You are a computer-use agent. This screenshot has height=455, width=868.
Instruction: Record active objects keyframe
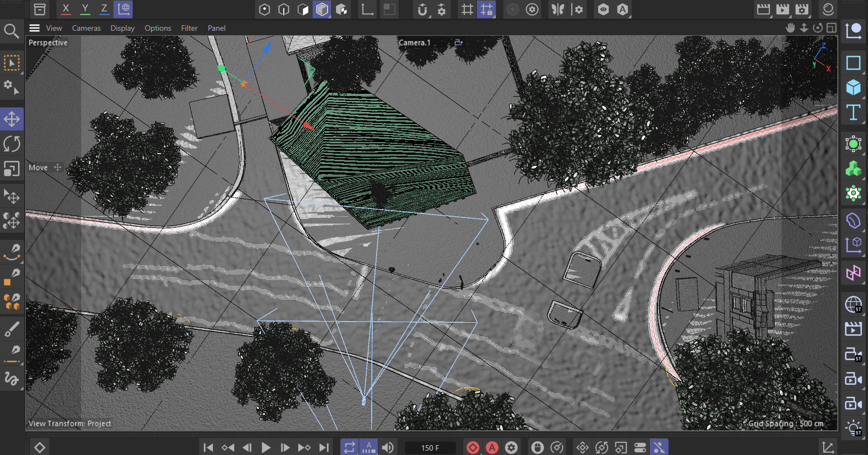(473, 447)
